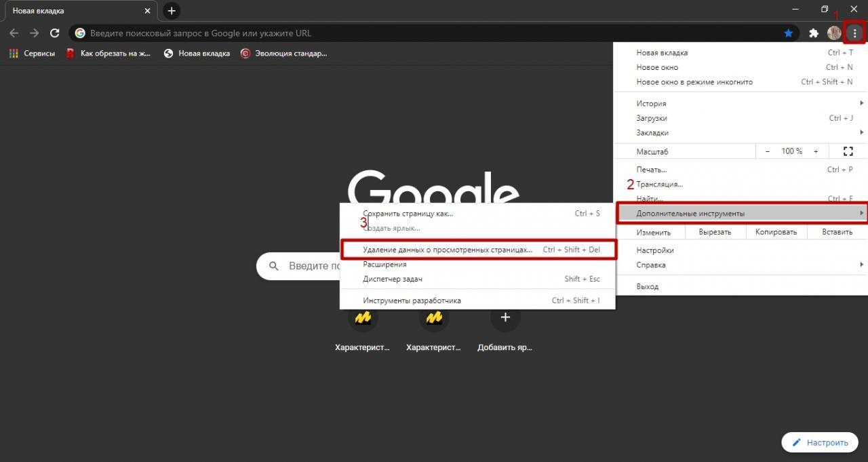This screenshot has height=462, width=868.
Task: Choose 'Трансляция...' menu item
Action: [741, 184]
